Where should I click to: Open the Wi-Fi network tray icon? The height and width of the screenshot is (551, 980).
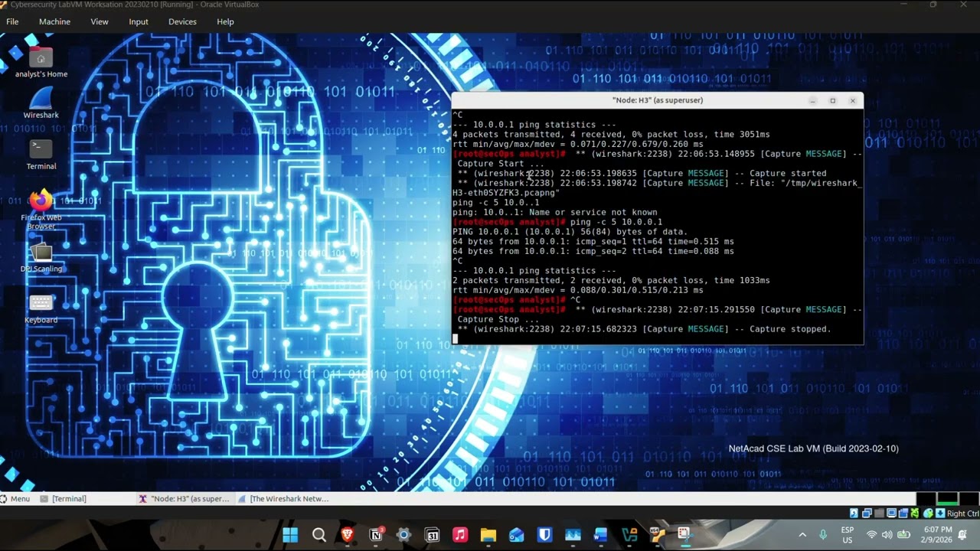[871, 535]
